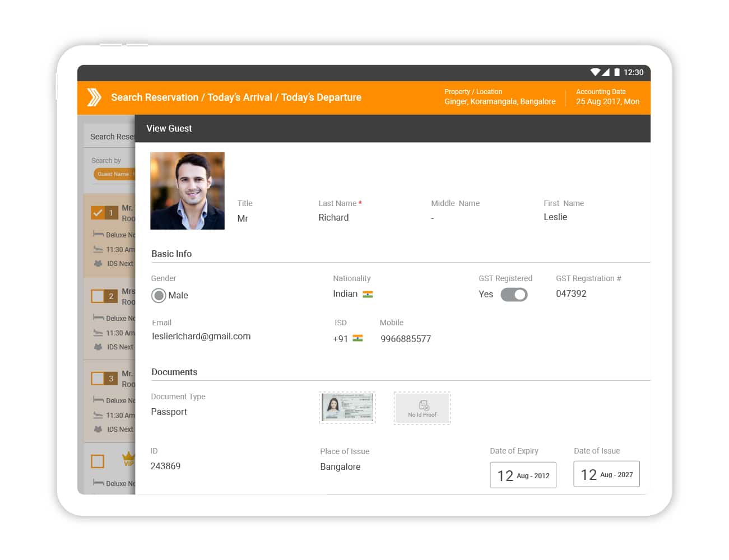Screen dimensions: 729x560
Task: Click Place of Issue value Bangalore
Action: (340, 467)
